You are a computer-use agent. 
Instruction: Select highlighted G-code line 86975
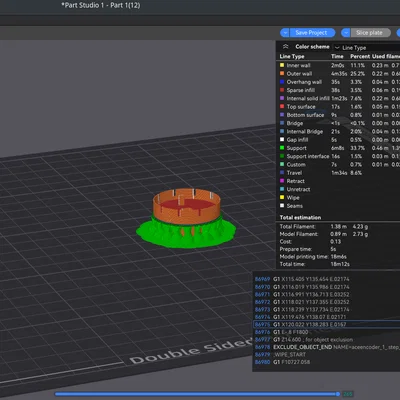(327, 324)
